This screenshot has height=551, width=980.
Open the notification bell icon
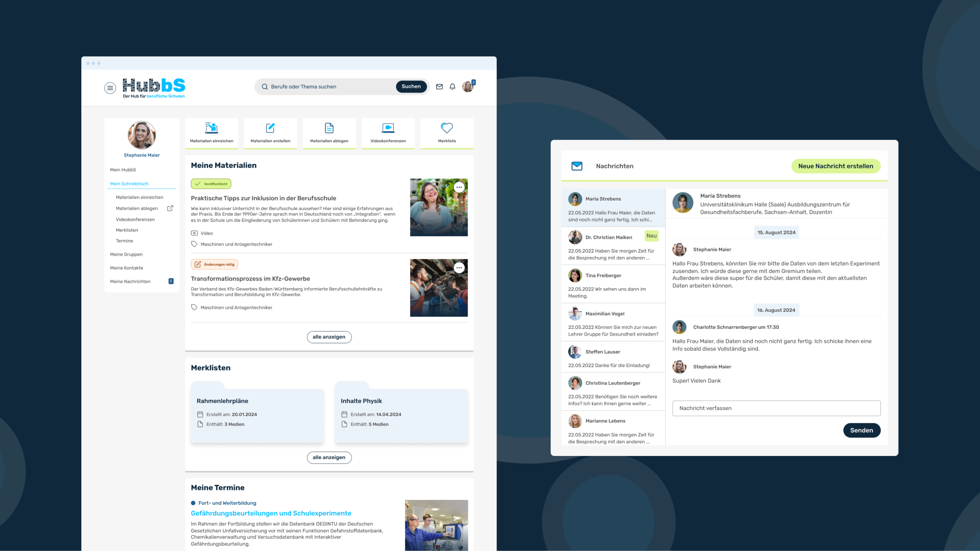(x=452, y=86)
